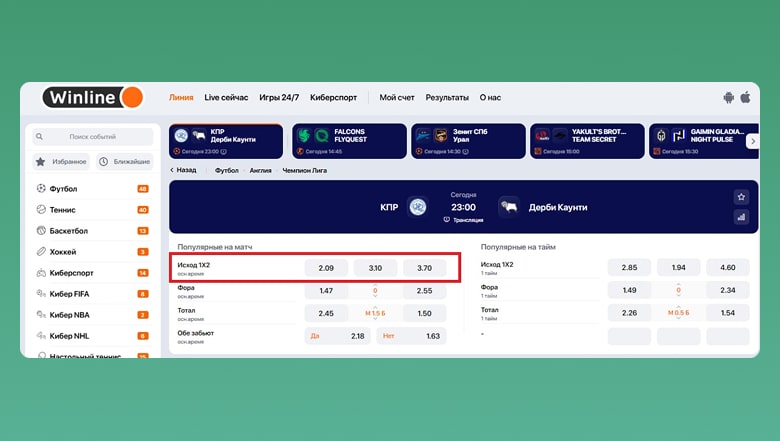This screenshot has width=780, height=441.
Task: Raise the main-time Фора value with up arrow
Action: pyautogui.click(x=375, y=284)
